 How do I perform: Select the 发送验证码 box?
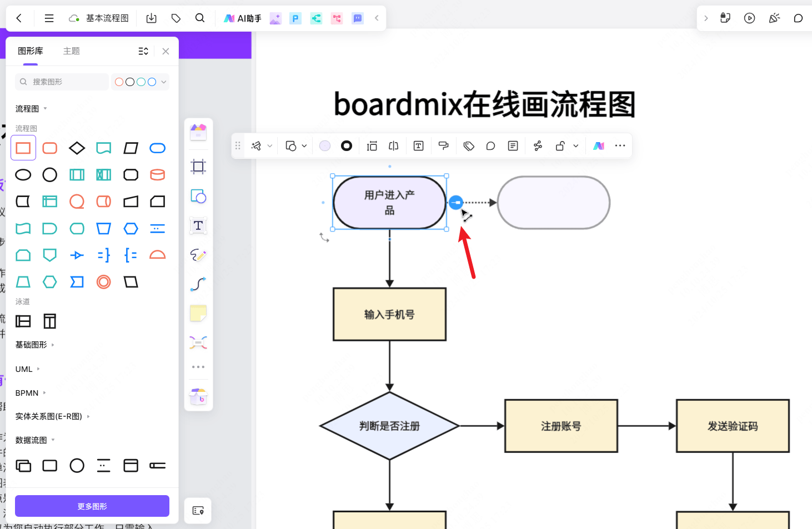point(733,426)
